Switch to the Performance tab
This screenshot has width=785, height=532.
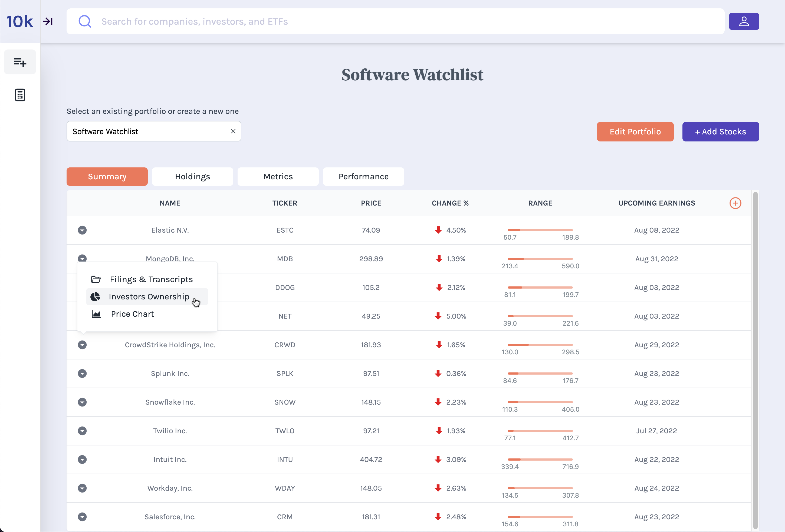[363, 177]
